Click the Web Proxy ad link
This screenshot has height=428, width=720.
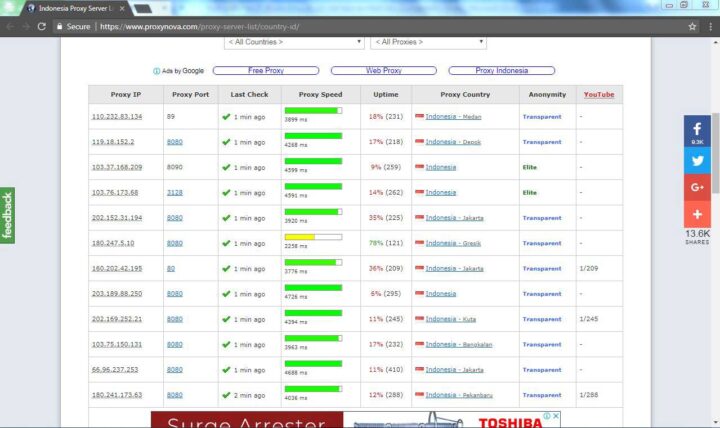383,70
